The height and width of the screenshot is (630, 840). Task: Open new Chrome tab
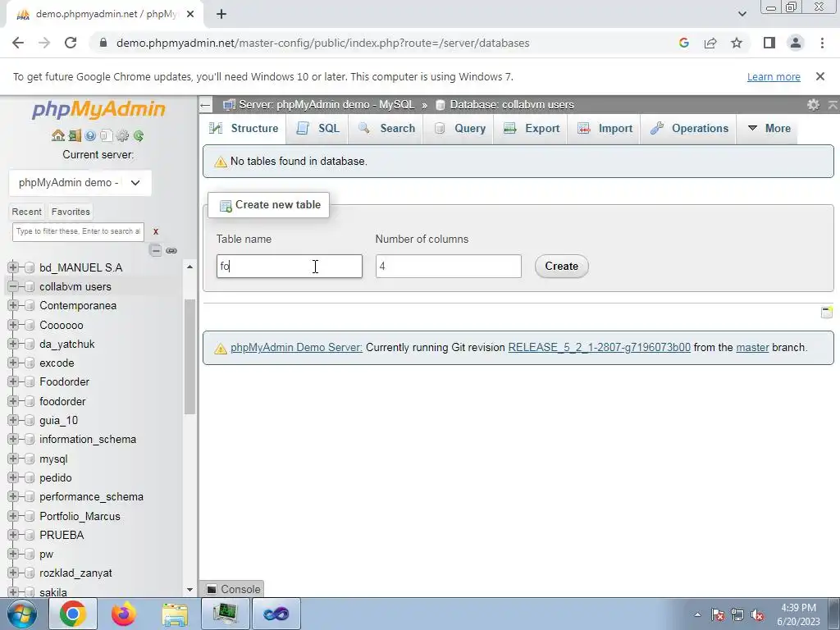pos(221,15)
